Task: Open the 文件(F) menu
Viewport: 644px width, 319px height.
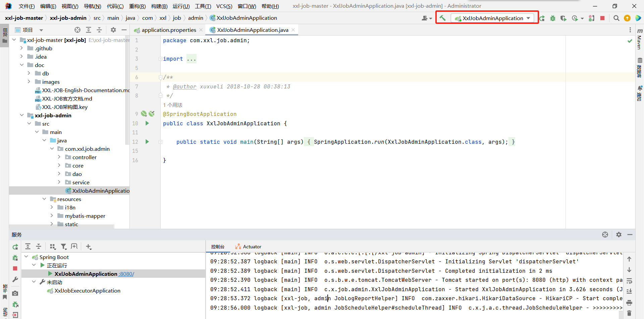Action: pos(26,6)
